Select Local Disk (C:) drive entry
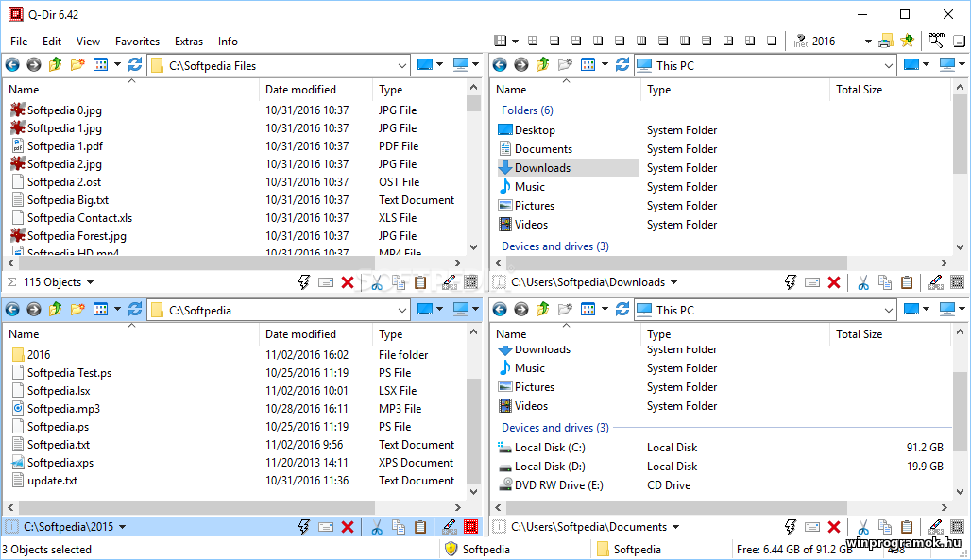Image resolution: width=971 pixels, height=560 pixels. coord(550,448)
